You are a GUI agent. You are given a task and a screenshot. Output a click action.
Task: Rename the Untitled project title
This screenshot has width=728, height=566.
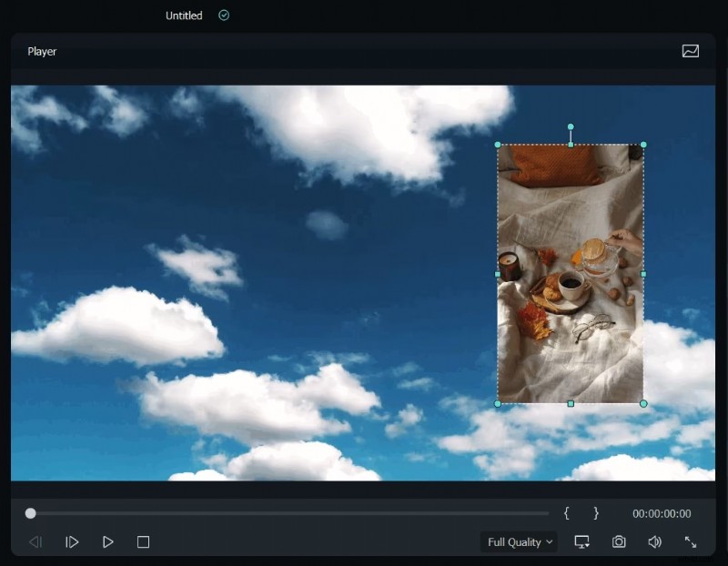click(184, 15)
